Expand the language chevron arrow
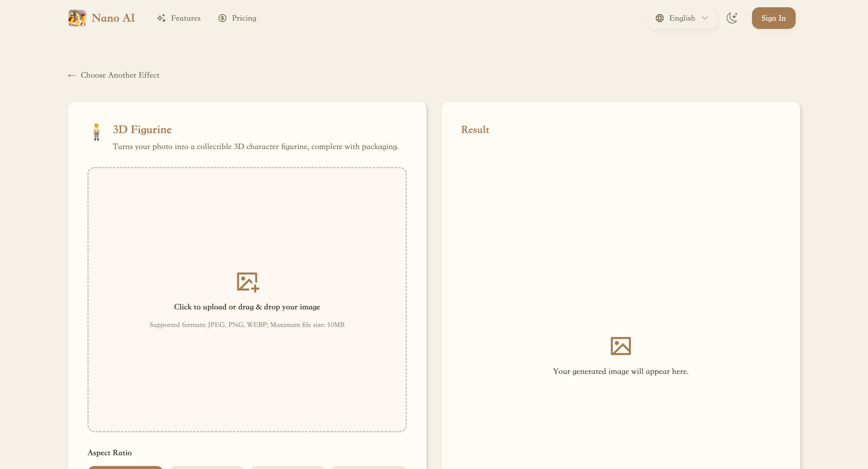This screenshot has width=868, height=469. point(705,18)
